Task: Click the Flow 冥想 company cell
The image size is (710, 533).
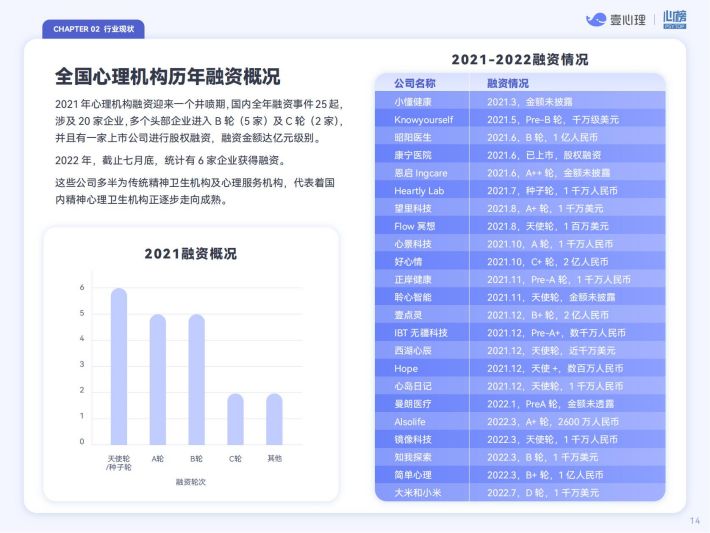Action: pyautogui.click(x=414, y=226)
